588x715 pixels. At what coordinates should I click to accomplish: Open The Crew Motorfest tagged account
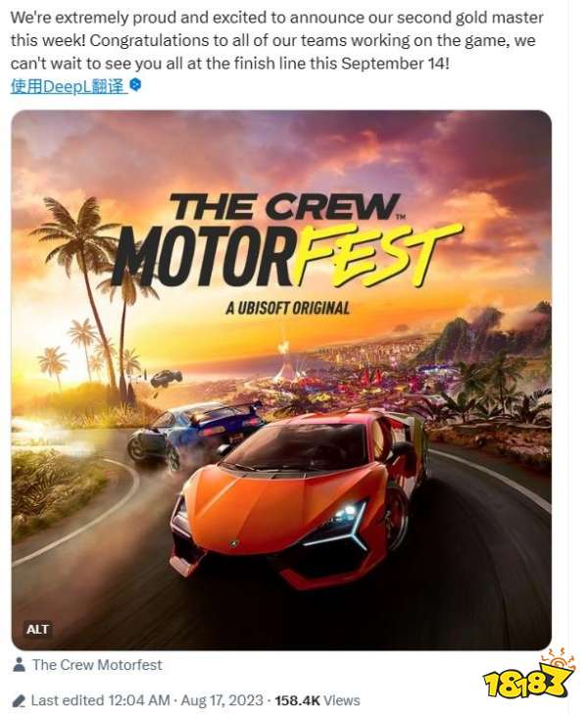coord(97,664)
